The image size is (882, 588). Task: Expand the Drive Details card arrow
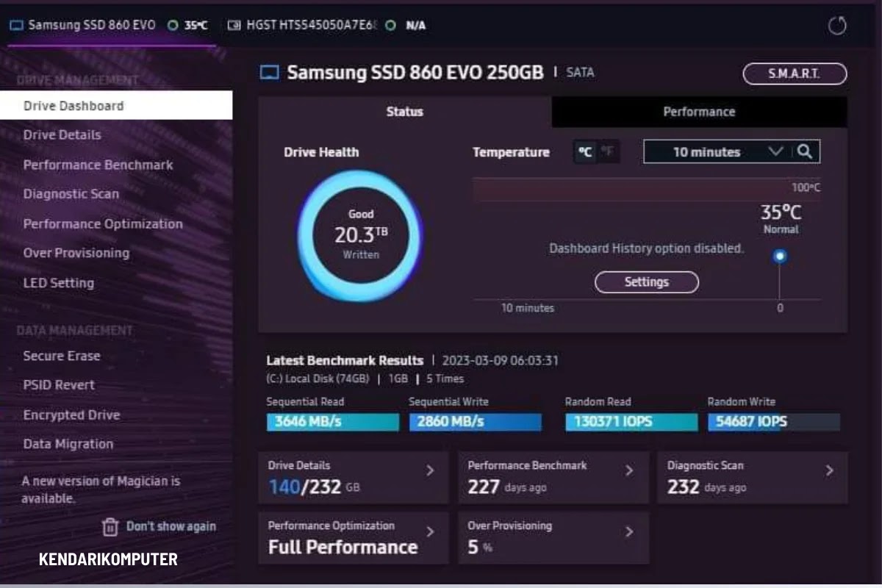(431, 471)
